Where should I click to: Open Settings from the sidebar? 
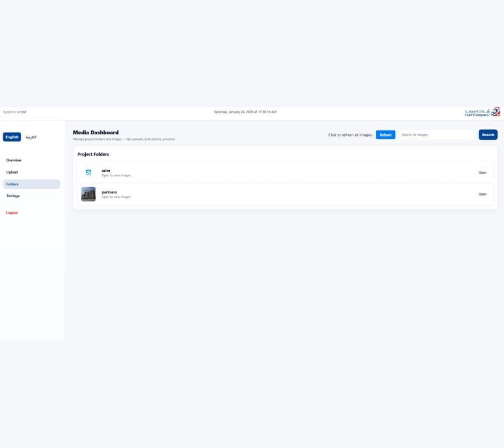13,196
